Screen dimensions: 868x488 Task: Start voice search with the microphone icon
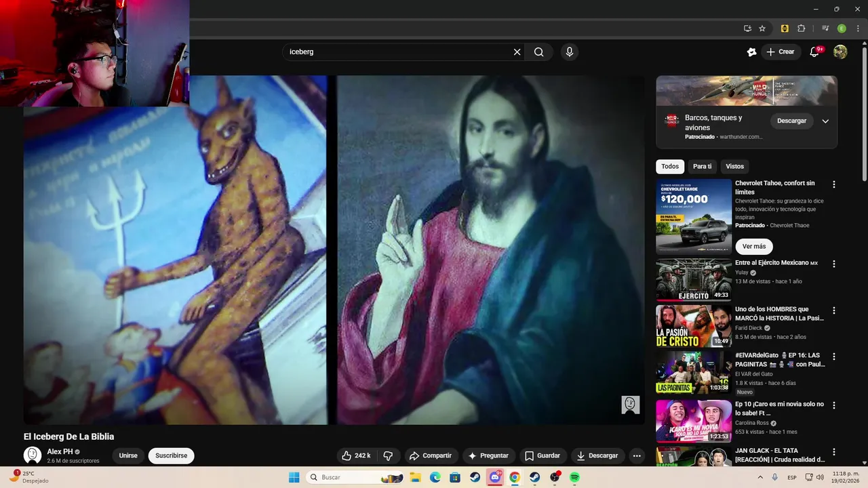(570, 52)
